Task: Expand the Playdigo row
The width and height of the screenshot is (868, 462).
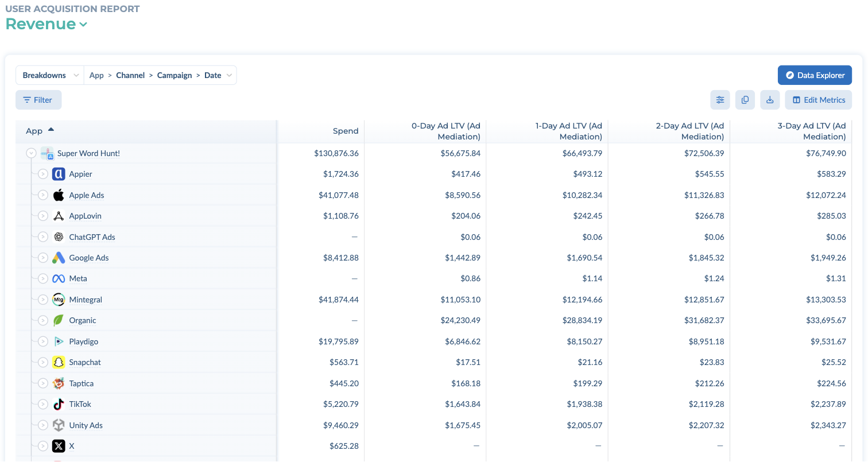Action: click(43, 341)
